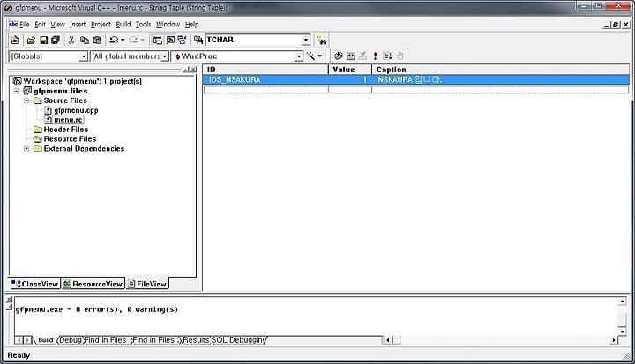The image size is (635, 364).
Task: Open the WizardBar actions dropdown arrow
Action: point(320,56)
